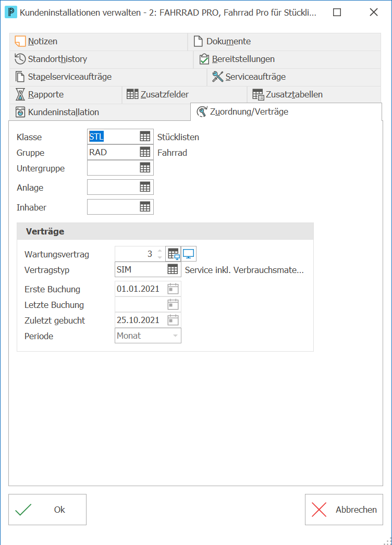Open lookup table icon for Vertragstyp field

(x=173, y=269)
